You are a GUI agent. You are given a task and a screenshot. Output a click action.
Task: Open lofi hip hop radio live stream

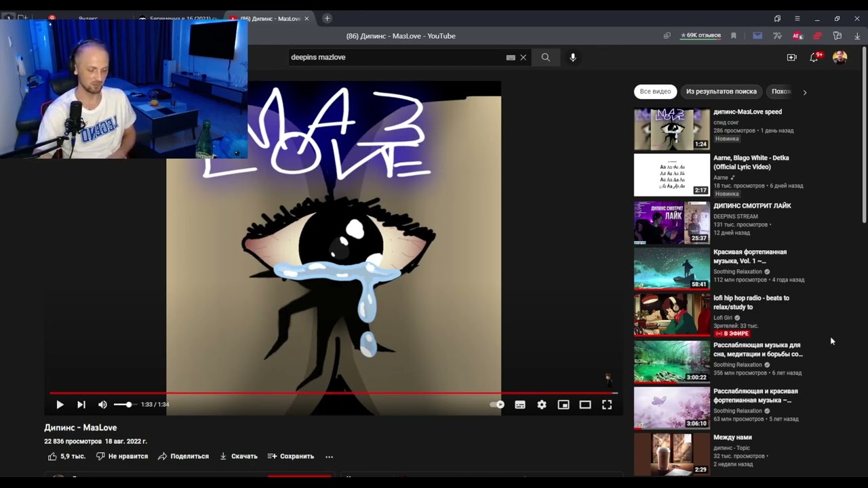tap(751, 302)
